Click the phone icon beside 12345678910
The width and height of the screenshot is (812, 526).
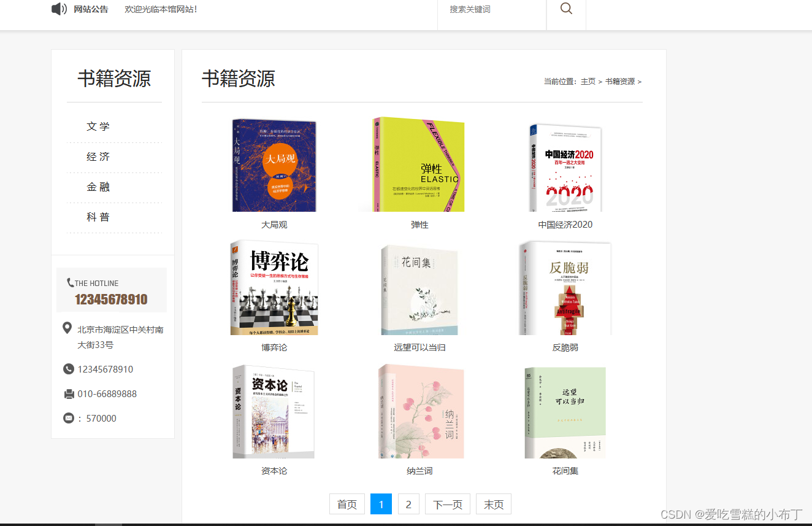pos(68,369)
